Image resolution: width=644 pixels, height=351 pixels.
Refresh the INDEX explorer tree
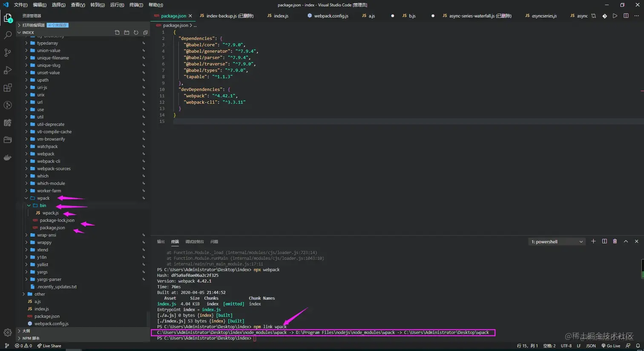[x=136, y=32]
